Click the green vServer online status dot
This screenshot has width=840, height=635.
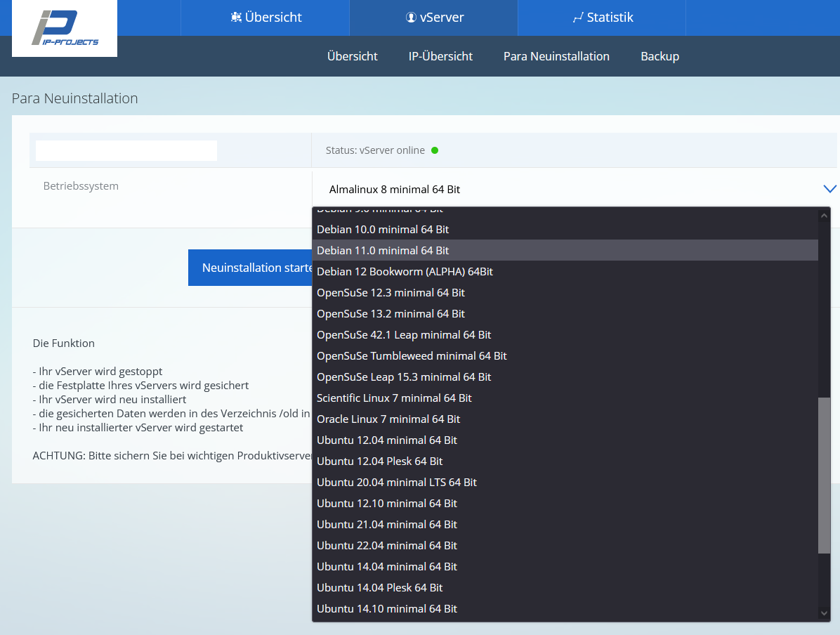point(435,150)
